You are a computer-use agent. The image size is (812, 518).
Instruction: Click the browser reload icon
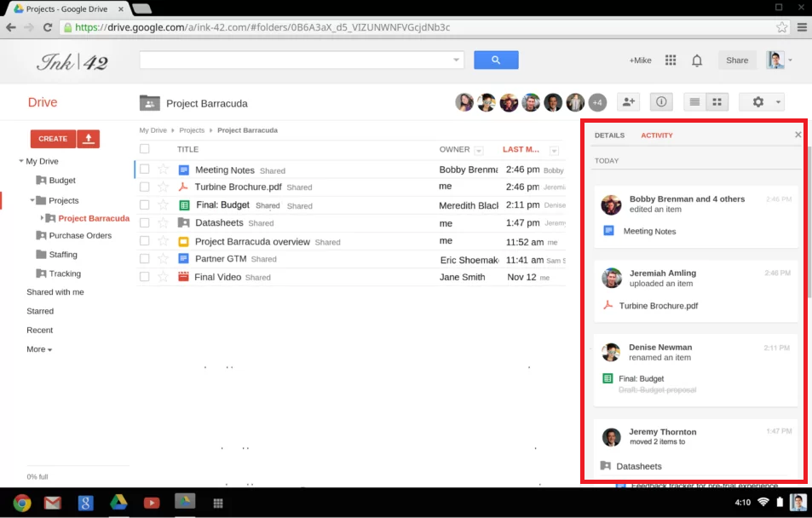(48, 27)
